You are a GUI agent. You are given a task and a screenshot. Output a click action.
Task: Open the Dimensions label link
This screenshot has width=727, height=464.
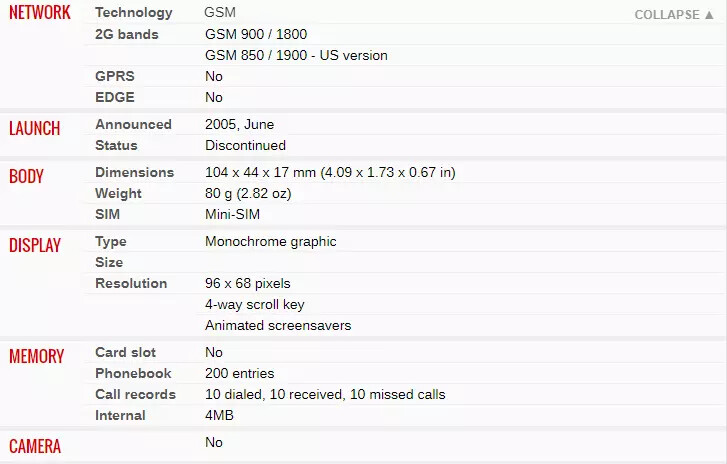tap(134, 172)
